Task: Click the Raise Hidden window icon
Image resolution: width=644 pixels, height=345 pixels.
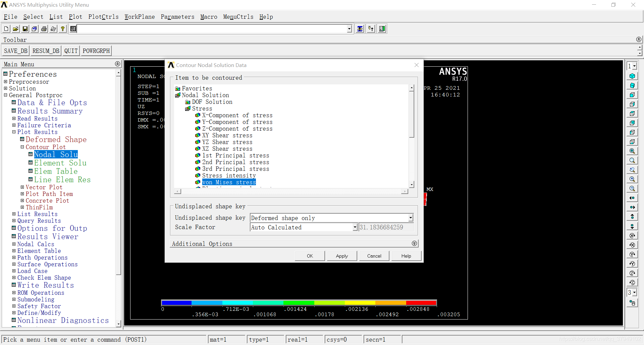Action: tap(360, 29)
